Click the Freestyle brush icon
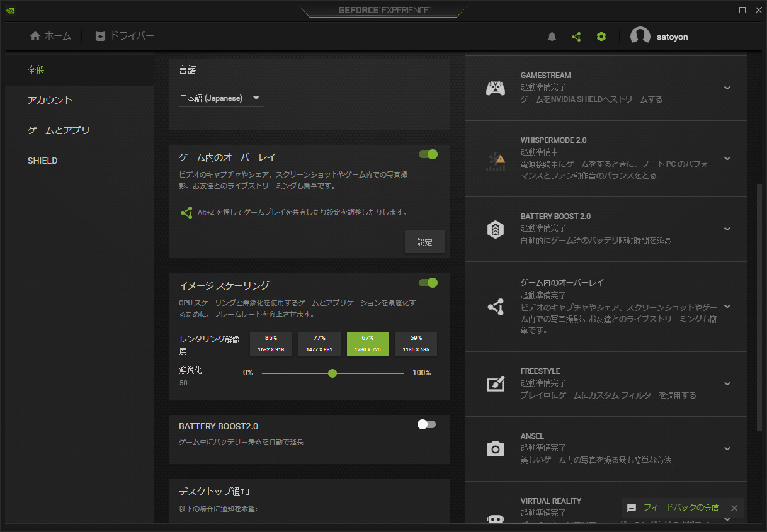 click(496, 383)
